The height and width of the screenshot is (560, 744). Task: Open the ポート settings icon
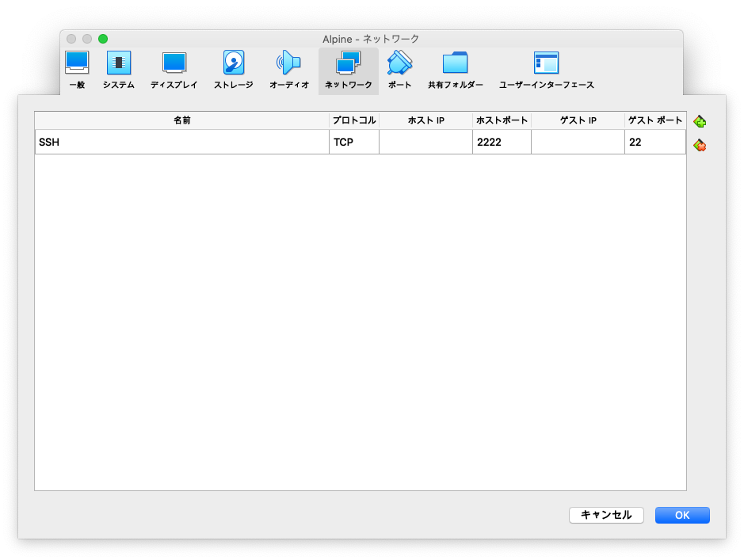click(x=399, y=70)
